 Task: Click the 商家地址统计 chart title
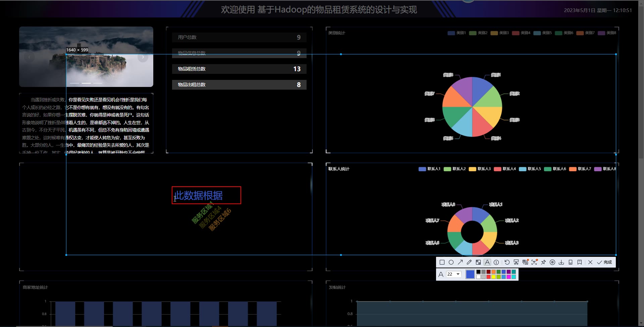click(x=35, y=287)
